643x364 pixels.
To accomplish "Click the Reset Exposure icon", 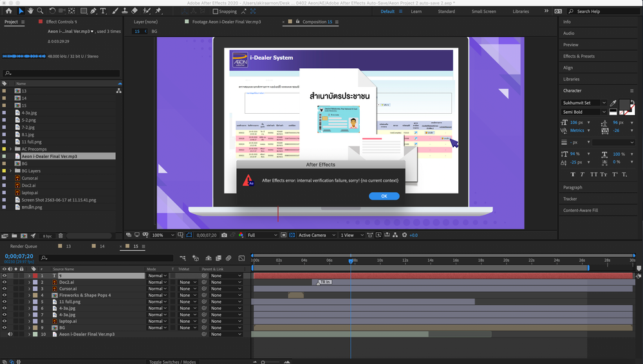I will [404, 235].
